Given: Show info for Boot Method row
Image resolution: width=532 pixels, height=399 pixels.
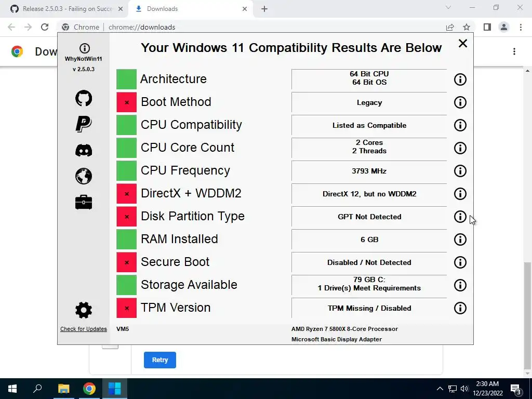Looking at the screenshot, I should tap(460, 102).
